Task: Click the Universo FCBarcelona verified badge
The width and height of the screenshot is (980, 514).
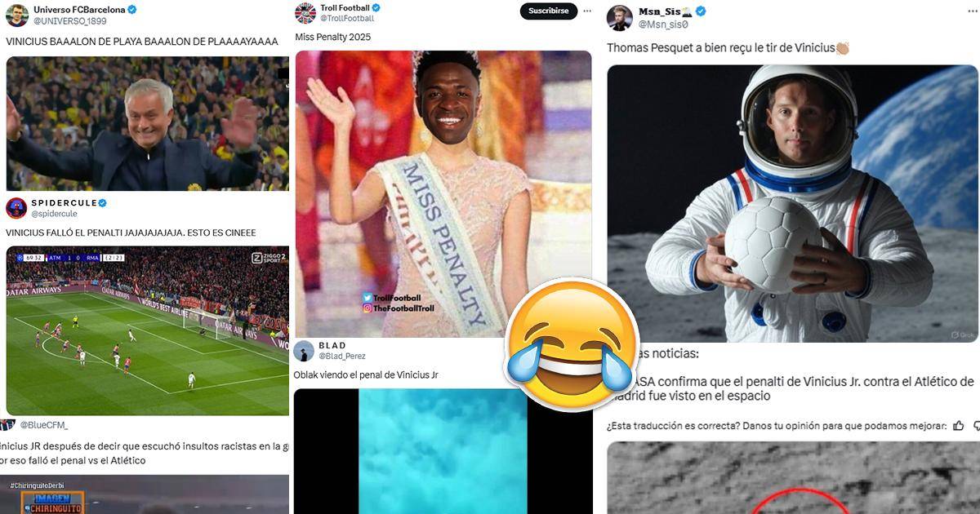Action: coord(132,10)
